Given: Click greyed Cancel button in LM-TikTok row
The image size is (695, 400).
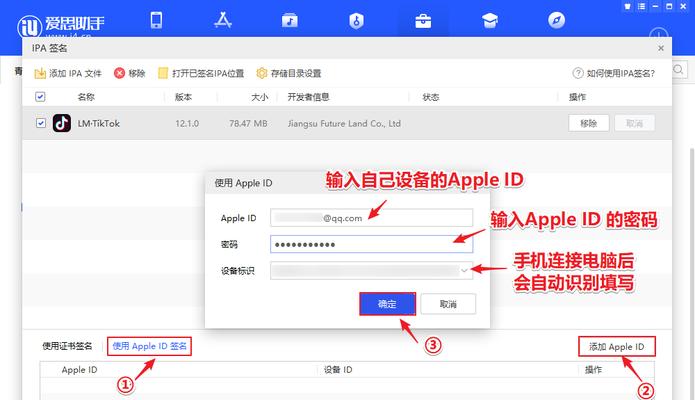Looking at the screenshot, I should point(634,123).
